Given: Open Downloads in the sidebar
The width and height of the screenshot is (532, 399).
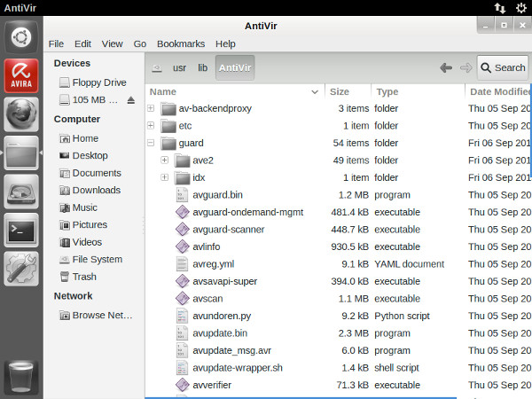Looking at the screenshot, I should (x=90, y=191).
